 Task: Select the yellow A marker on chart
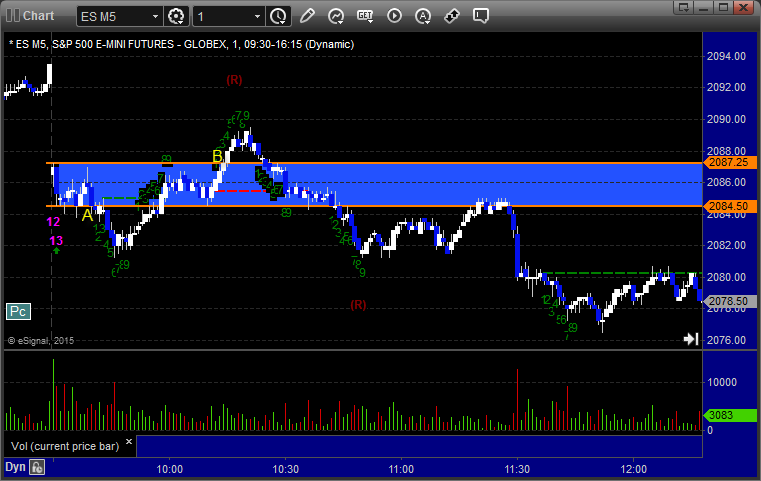point(87,215)
